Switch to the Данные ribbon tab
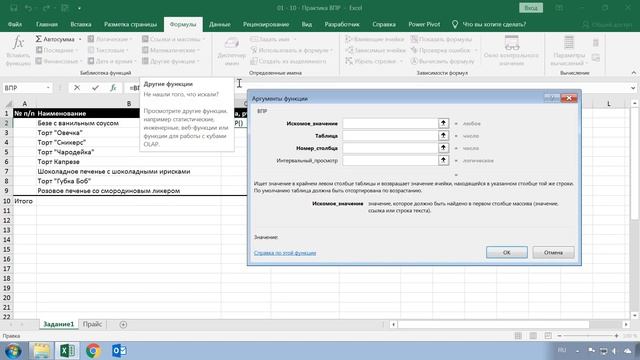Image resolution: width=640 pixels, height=360 pixels. pyautogui.click(x=220, y=24)
